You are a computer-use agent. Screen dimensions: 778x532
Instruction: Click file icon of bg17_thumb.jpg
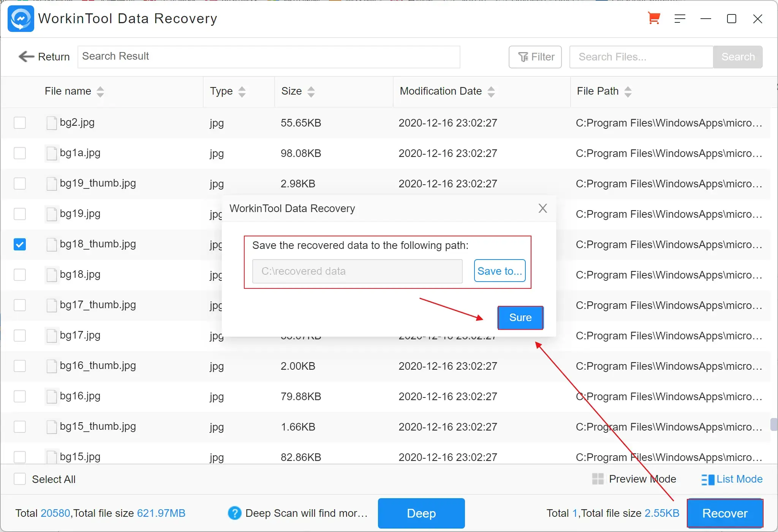(52, 305)
